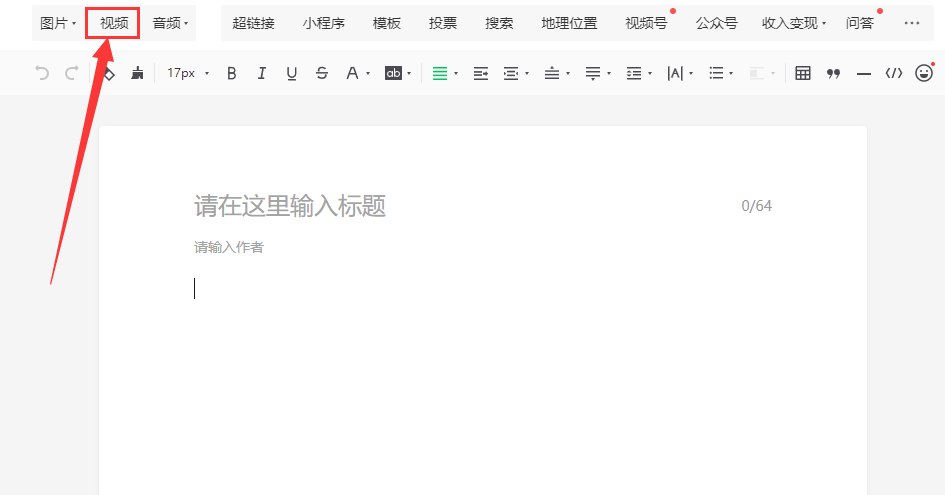Click the 搜索 search option

coord(499,24)
